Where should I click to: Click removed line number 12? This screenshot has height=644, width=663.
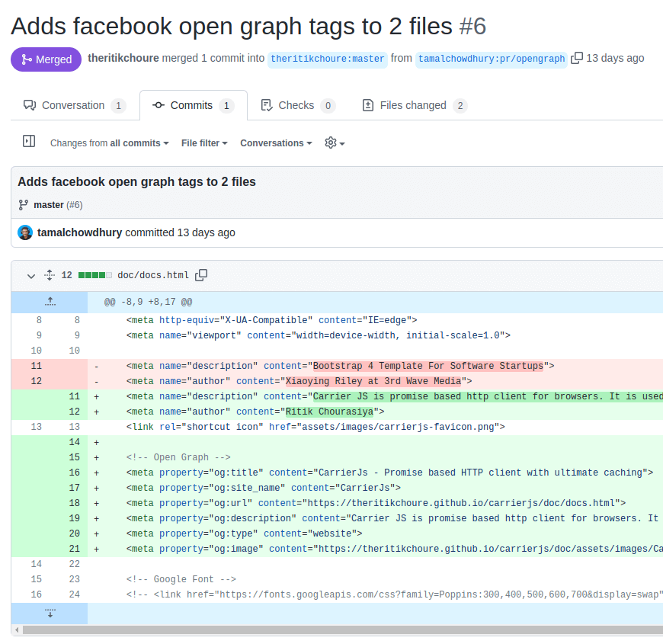pyautogui.click(x=37, y=381)
